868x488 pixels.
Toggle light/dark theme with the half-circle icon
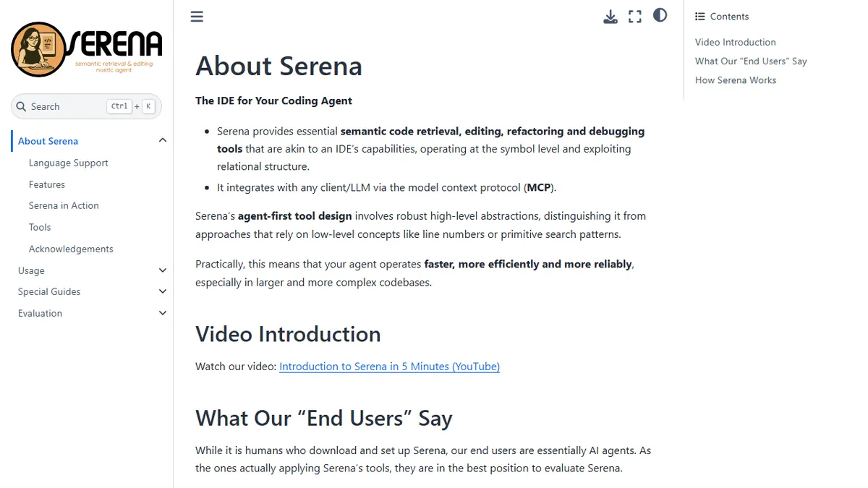660,15
